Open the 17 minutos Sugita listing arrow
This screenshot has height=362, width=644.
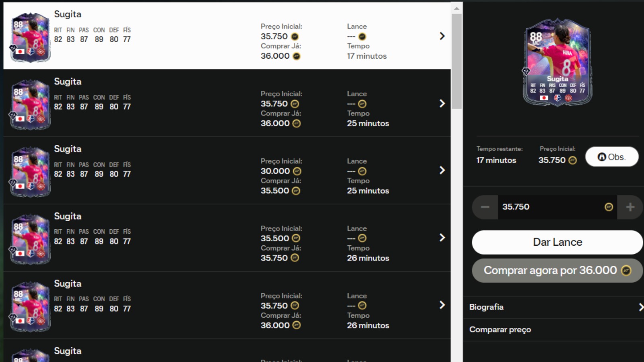[x=442, y=36]
